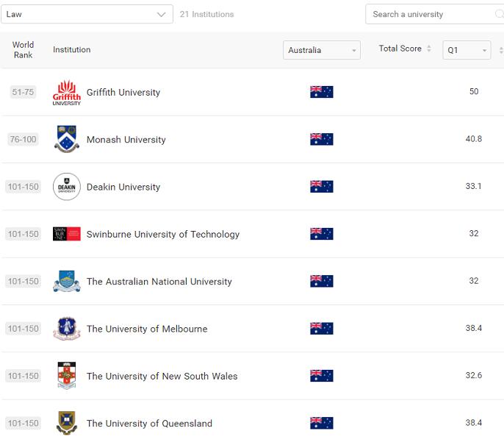Viewport: 504px width, 442px height.
Task: Click the Total Score column header
Action: click(x=400, y=49)
